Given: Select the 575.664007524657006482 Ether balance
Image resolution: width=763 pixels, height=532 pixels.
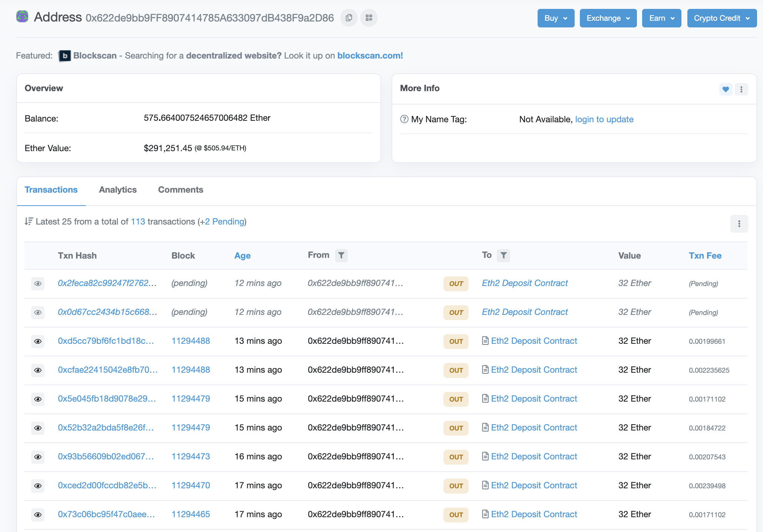Looking at the screenshot, I should point(207,118).
